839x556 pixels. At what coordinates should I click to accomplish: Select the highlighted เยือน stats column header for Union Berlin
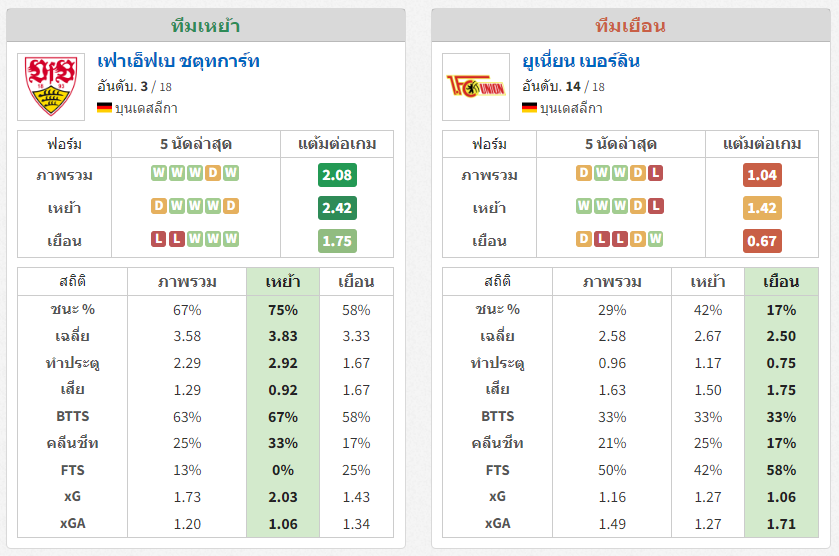pyautogui.click(x=781, y=281)
